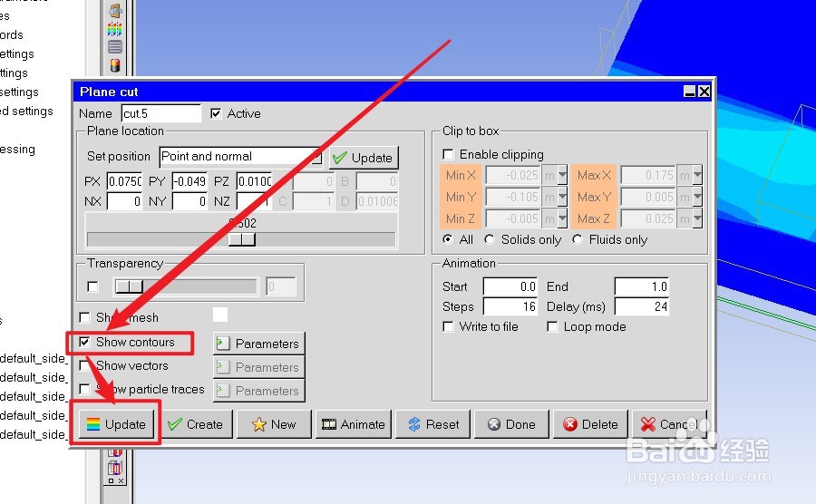The height and width of the screenshot is (504, 816).
Task: Click the white color swatch near Show mesh
Action: 220,315
